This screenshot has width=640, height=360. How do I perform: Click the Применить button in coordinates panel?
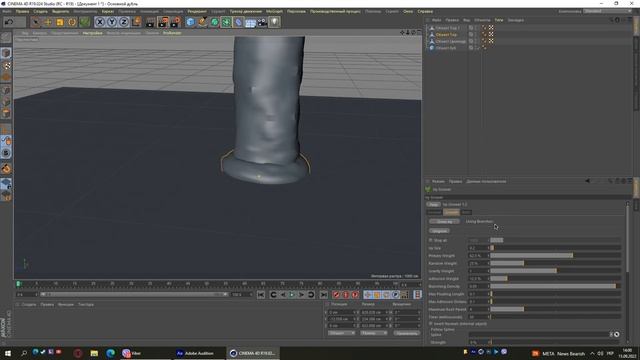coord(407,333)
